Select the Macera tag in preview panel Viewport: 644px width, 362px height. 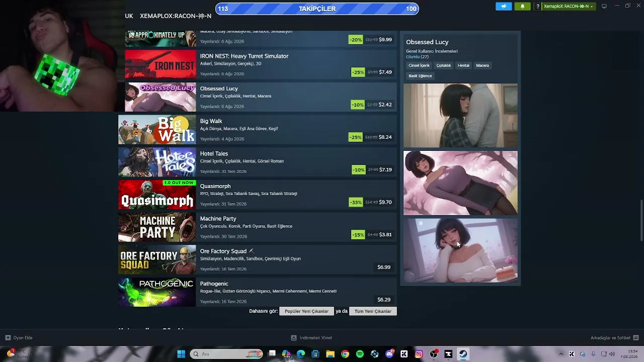tap(482, 65)
